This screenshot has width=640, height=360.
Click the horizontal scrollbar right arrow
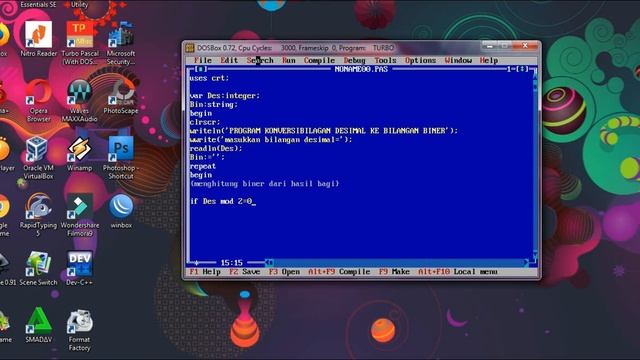click(x=526, y=262)
